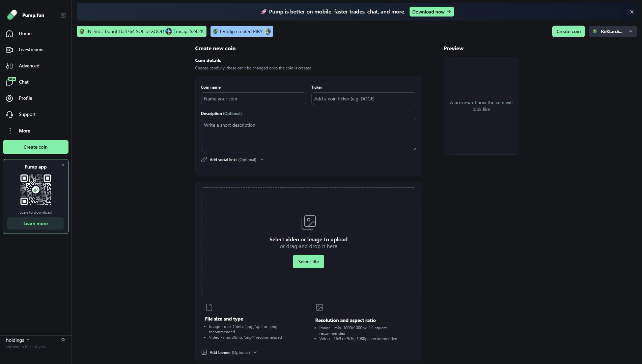This screenshot has height=364, width=642.
Task: Click the GOOD coin avatar in ticker
Action: coord(168,31)
